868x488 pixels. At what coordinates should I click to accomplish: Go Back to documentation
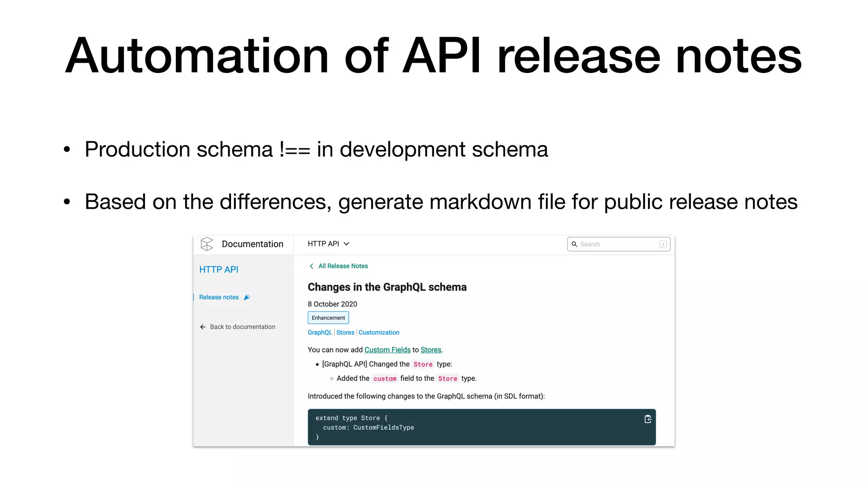(242, 327)
